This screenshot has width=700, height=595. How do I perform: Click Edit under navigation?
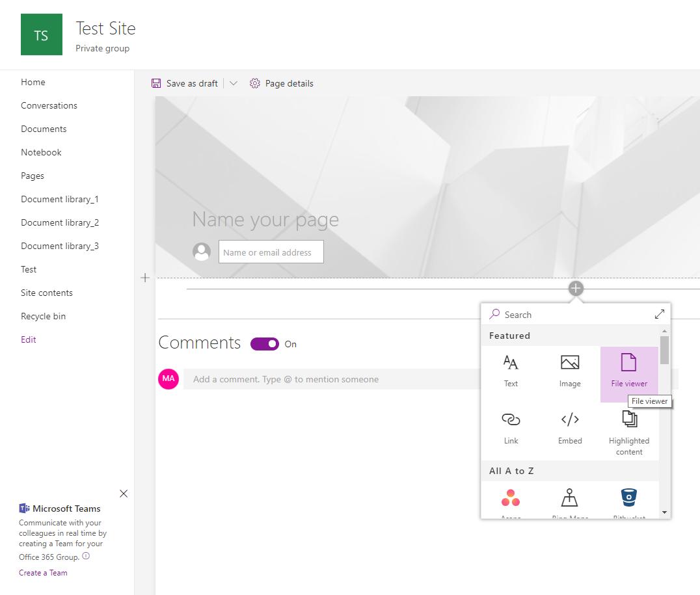point(28,339)
